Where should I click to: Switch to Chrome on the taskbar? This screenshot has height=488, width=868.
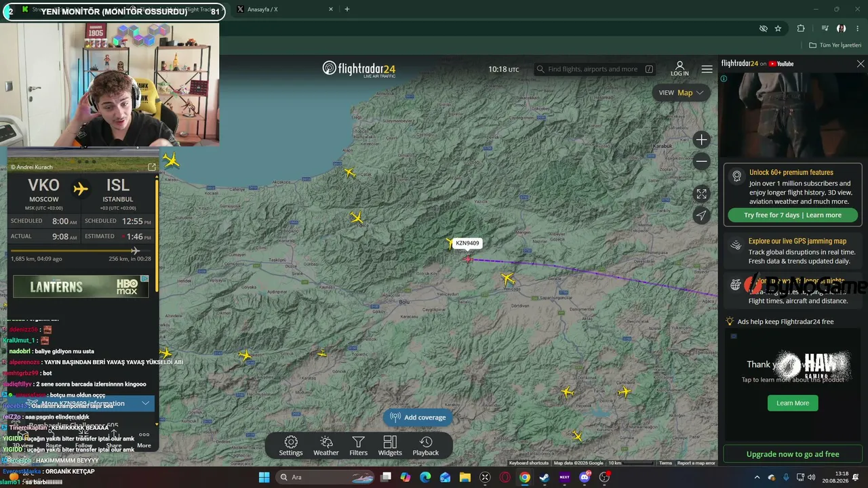coord(525,477)
